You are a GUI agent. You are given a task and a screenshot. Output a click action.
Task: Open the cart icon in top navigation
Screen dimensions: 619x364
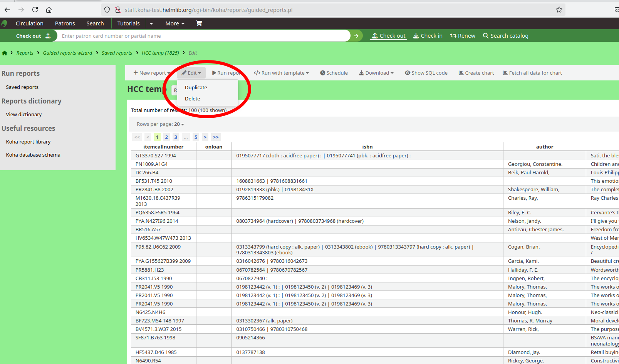click(199, 23)
